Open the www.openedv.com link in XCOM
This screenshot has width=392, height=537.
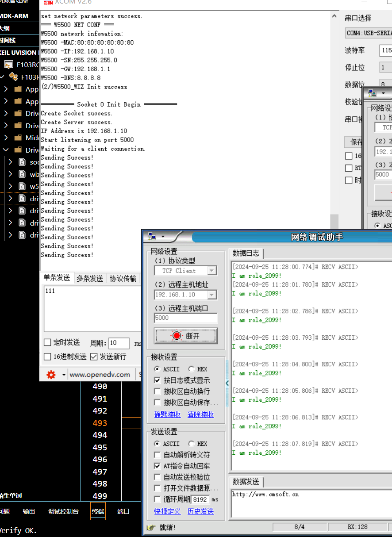point(100,375)
